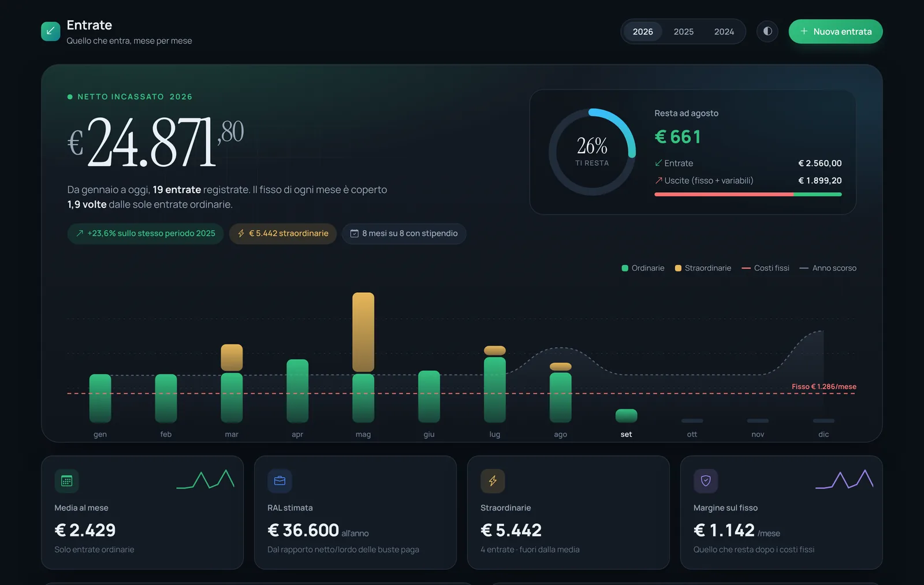The image size is (924, 585).
Task: Click the € 36.600 RAL stimata value
Action: point(303,530)
